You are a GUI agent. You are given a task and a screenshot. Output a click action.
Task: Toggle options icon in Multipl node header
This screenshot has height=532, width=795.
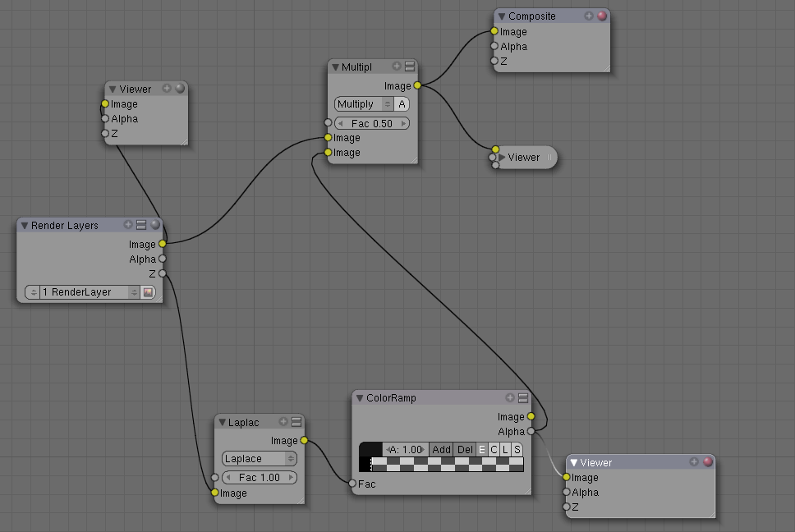coord(410,66)
